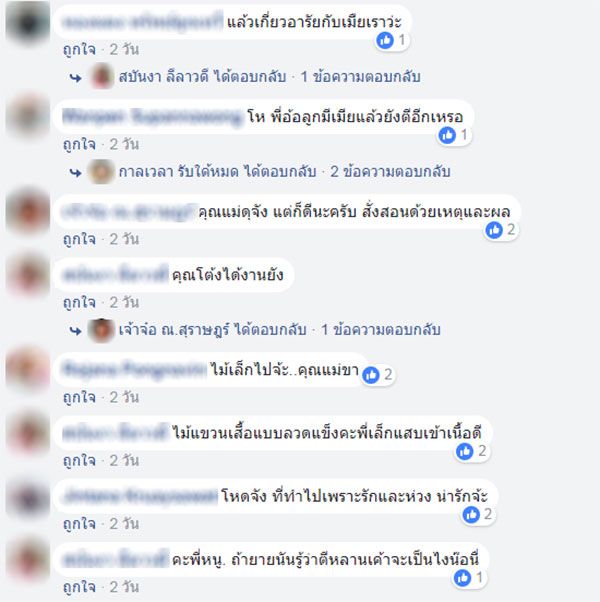Like the "แล้วเกี่ยวอารัยกับเมียเราว่ะ" comment via ถูกใจ
This screenshot has height=602, width=600.
[79, 50]
